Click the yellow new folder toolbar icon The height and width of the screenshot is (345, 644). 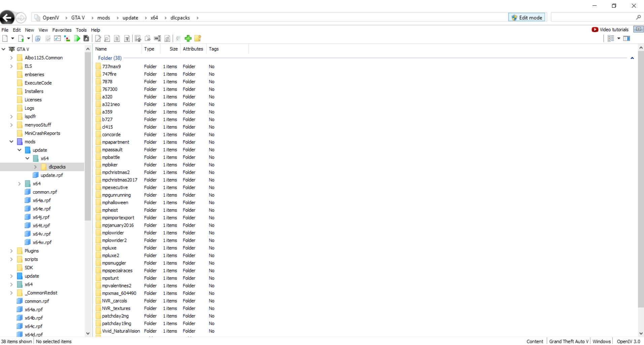pyautogui.click(x=198, y=39)
